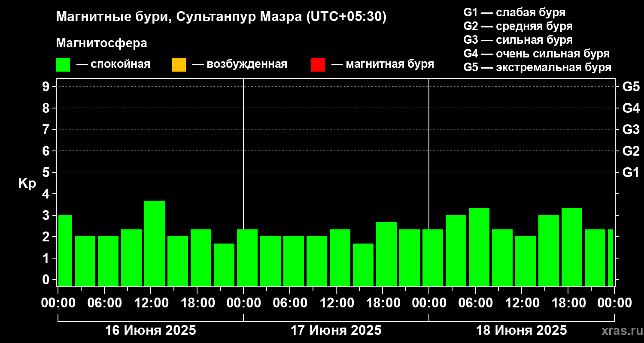
Task: Click the Kp axis value 9
Action: [47, 87]
